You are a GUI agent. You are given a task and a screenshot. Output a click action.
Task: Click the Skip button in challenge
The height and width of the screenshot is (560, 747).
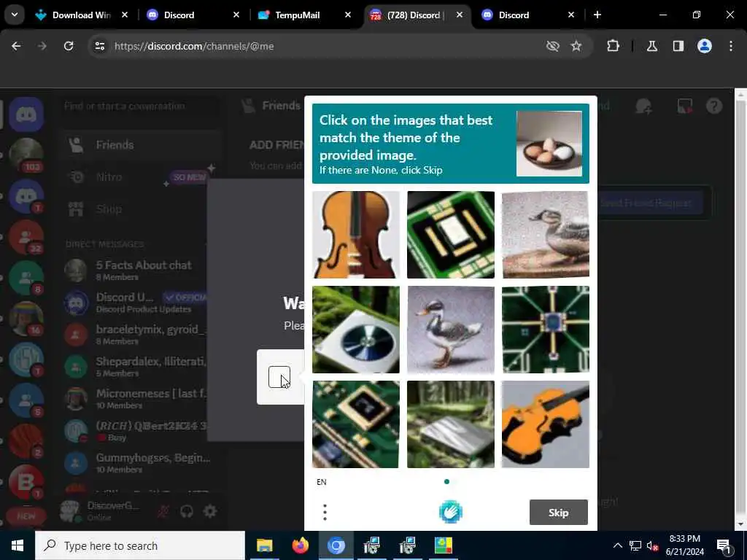pos(558,513)
